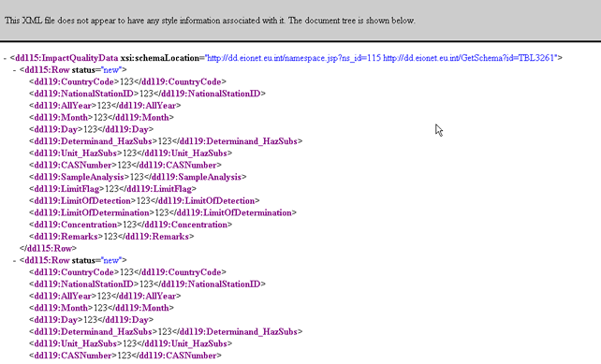Collapse the first dd115:Row status="new" node
Image resolution: width=601 pixels, height=364 pixels.
(15, 70)
